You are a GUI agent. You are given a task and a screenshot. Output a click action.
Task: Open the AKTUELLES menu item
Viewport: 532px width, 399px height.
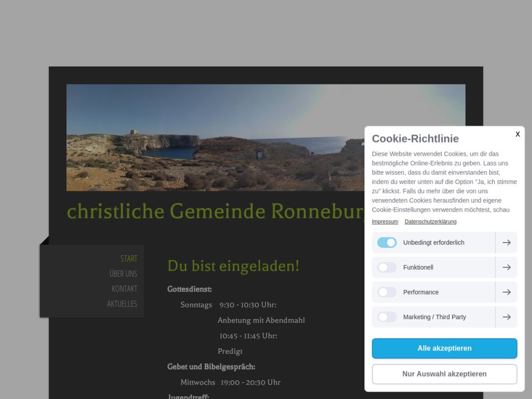pyautogui.click(x=122, y=304)
